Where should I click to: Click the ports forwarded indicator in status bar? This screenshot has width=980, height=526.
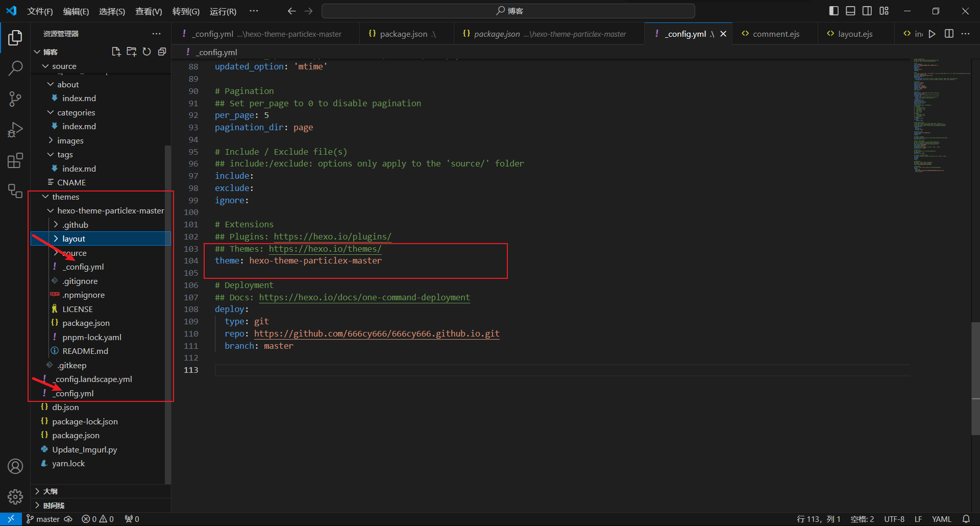tap(132, 519)
